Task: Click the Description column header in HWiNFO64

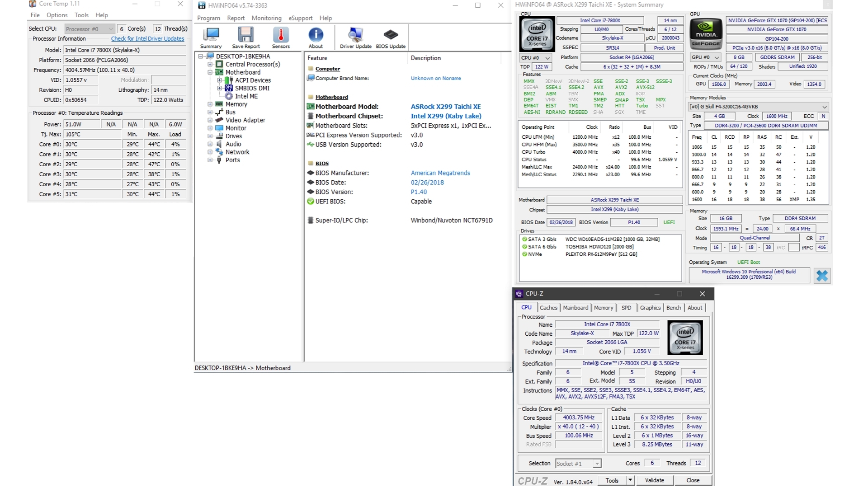Action: (x=454, y=58)
